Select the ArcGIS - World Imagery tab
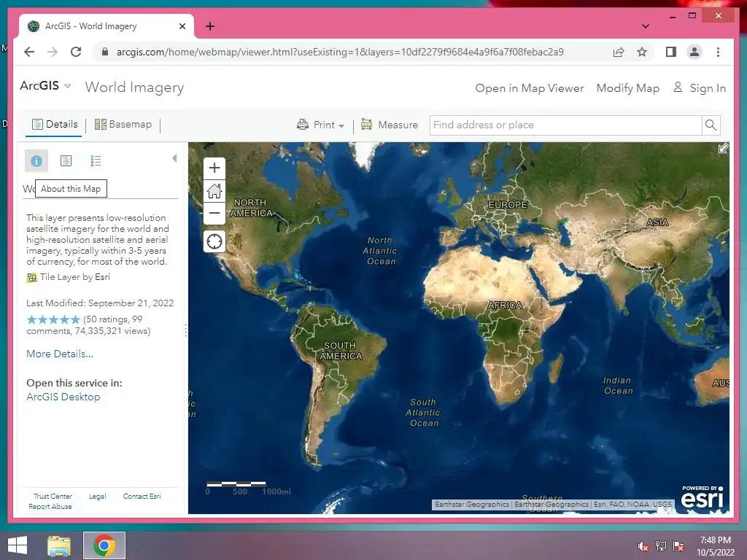 pyautogui.click(x=107, y=26)
